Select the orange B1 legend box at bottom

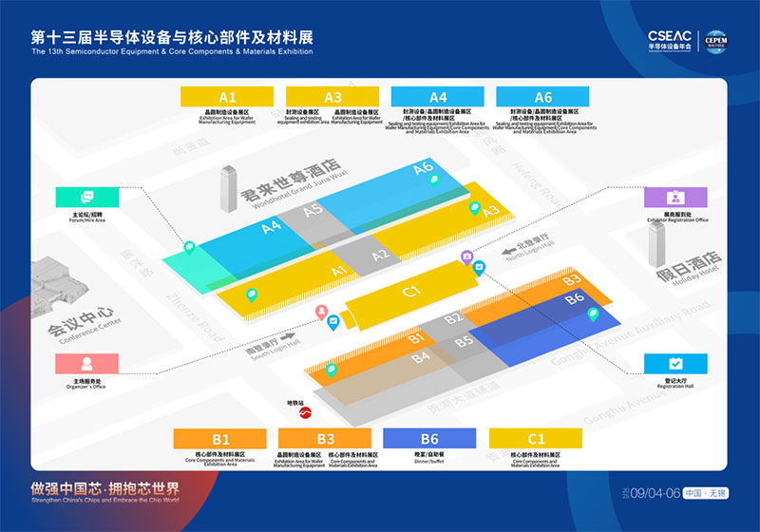220,439
